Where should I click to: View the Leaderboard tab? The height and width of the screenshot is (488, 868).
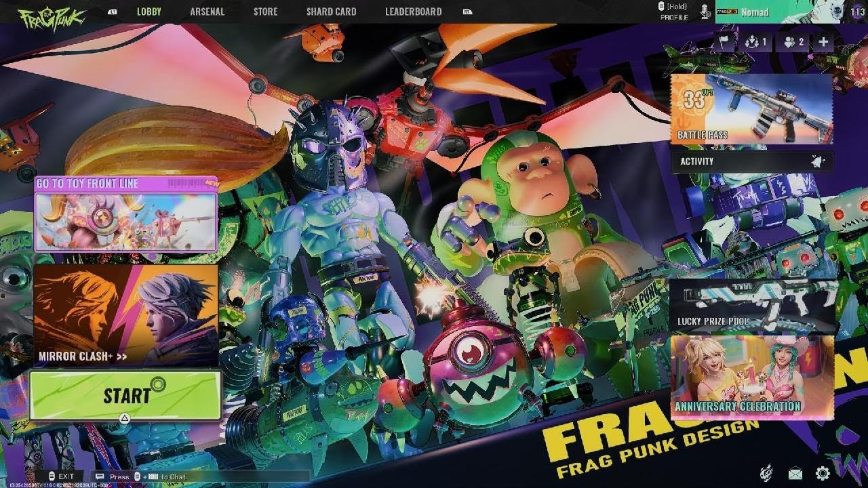(413, 12)
